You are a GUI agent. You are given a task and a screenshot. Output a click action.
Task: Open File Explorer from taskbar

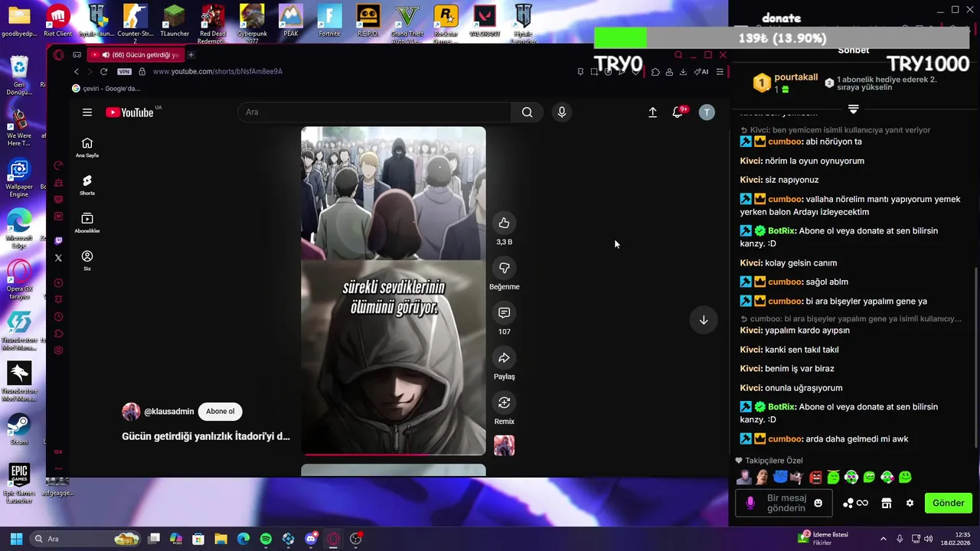click(x=220, y=539)
